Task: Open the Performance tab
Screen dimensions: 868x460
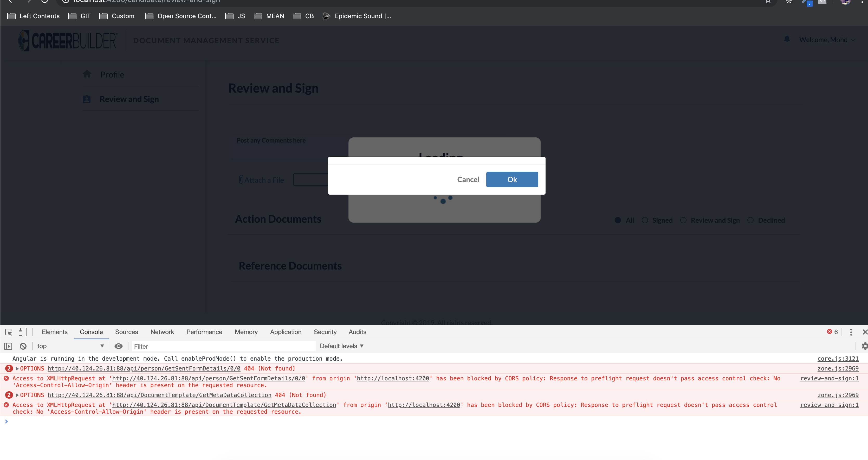Action: [204, 332]
